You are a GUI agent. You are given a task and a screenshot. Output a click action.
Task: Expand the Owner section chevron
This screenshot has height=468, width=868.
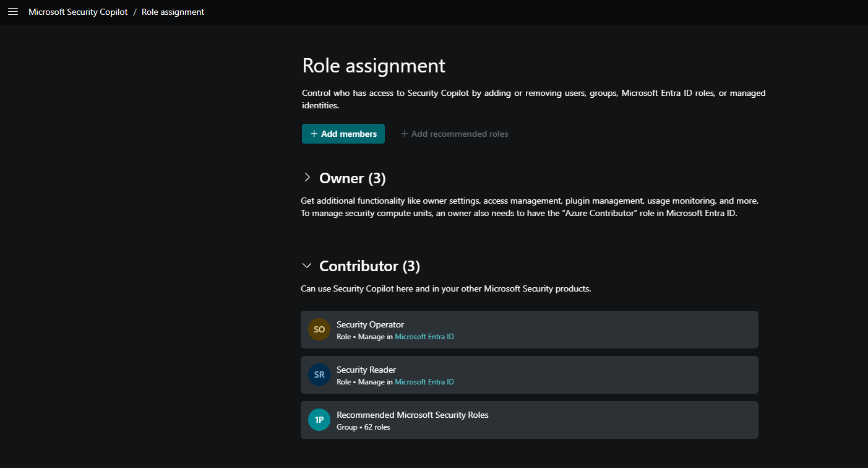click(307, 178)
